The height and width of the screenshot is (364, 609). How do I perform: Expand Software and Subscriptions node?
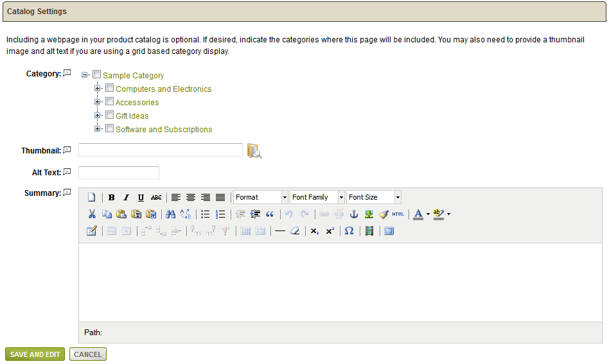coord(97,129)
